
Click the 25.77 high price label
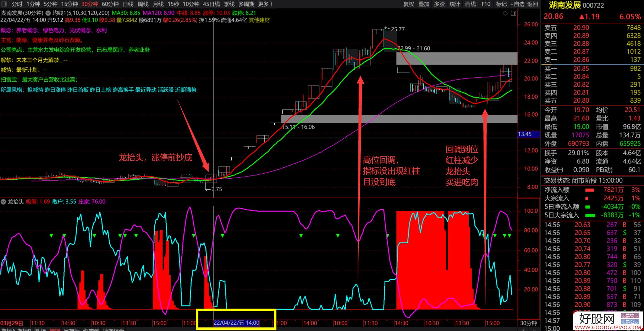click(x=398, y=29)
